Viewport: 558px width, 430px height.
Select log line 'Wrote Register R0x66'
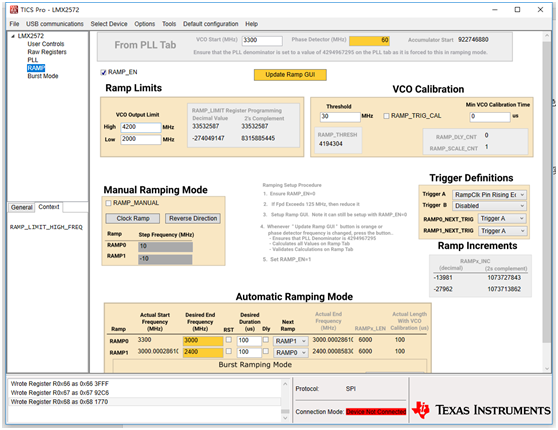(60, 384)
